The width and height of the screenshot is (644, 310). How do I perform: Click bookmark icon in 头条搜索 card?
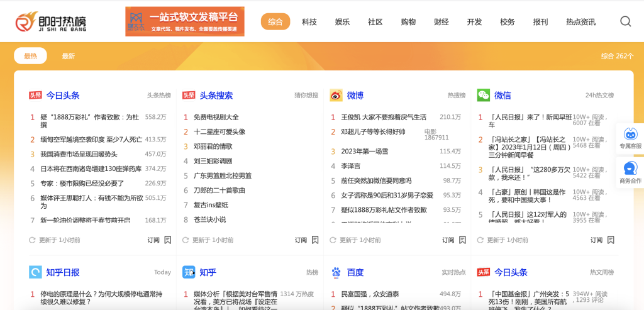315,240
